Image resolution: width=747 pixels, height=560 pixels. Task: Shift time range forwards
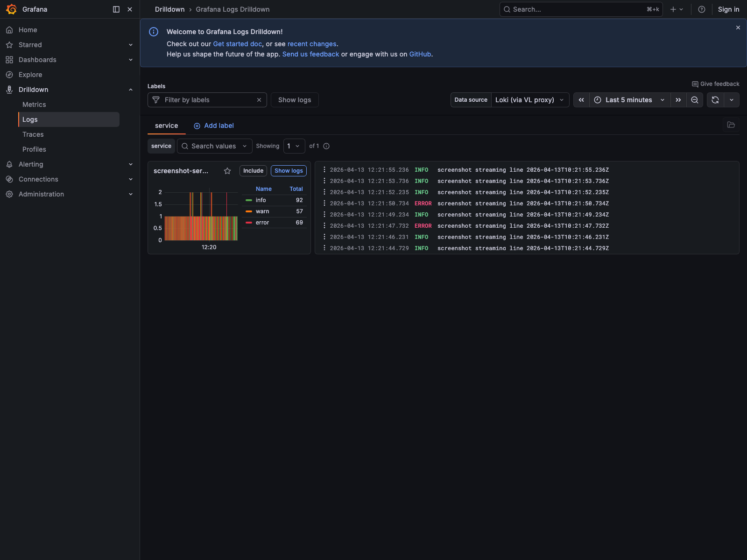(x=678, y=100)
